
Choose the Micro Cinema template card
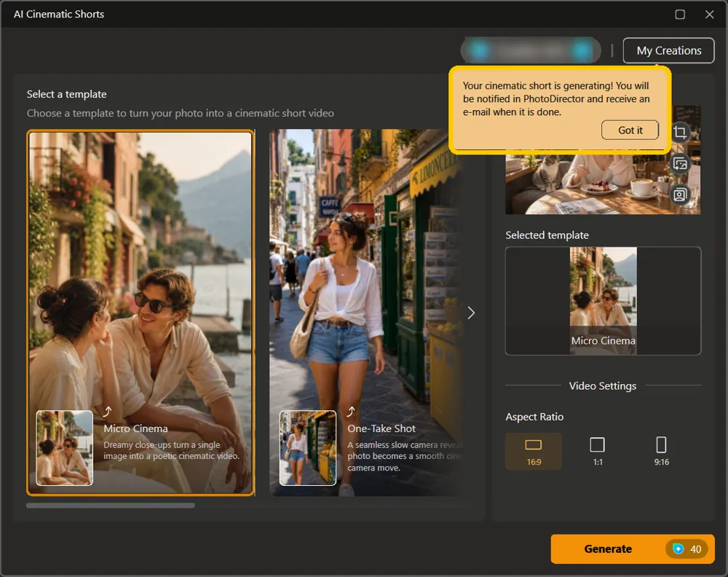click(141, 313)
